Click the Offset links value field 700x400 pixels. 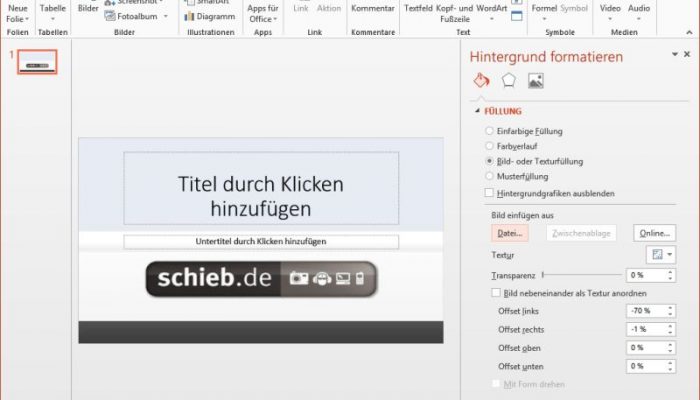(646, 311)
